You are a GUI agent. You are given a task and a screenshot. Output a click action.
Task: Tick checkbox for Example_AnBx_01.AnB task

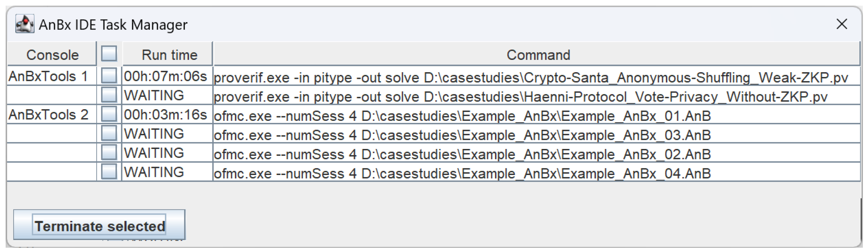point(109,114)
